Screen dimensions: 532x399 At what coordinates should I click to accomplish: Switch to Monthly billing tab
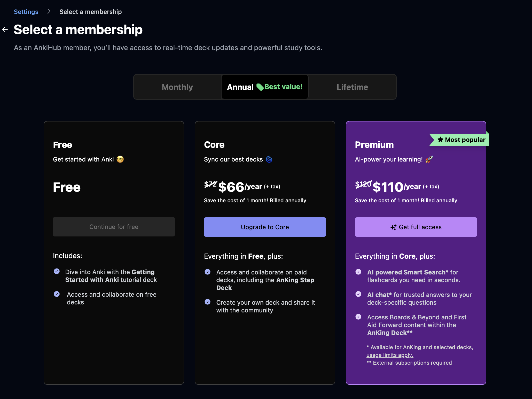click(x=177, y=87)
